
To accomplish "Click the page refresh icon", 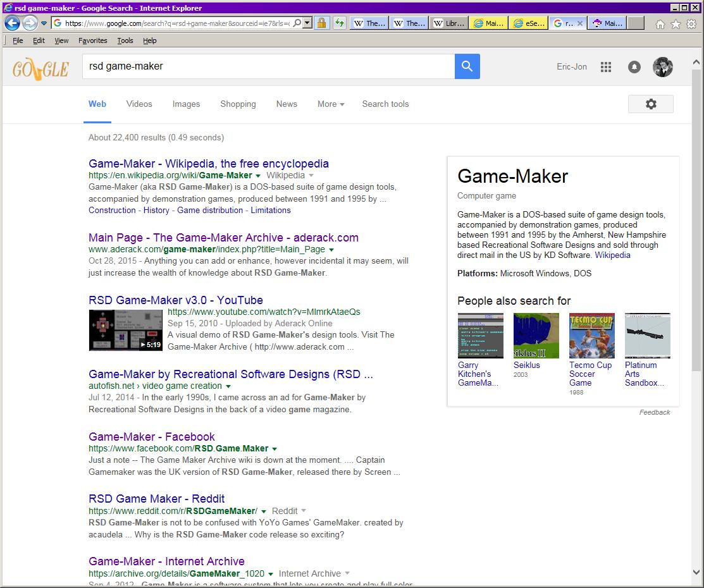I will [340, 23].
